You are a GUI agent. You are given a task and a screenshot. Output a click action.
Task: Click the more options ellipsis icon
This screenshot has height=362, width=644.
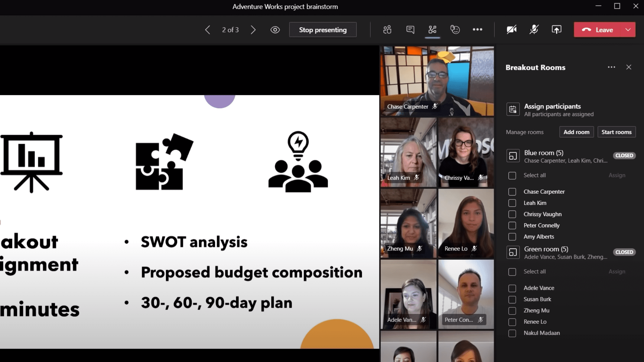coord(477,30)
